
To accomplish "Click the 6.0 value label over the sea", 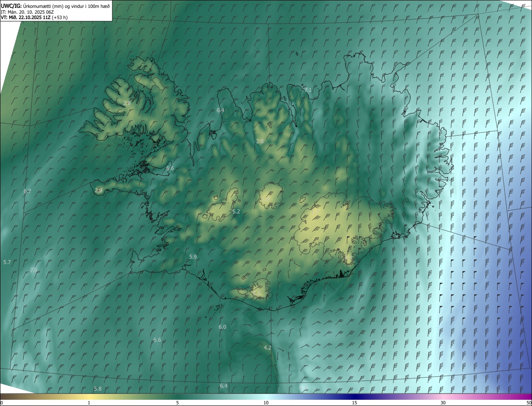I will pyautogui.click(x=222, y=327).
